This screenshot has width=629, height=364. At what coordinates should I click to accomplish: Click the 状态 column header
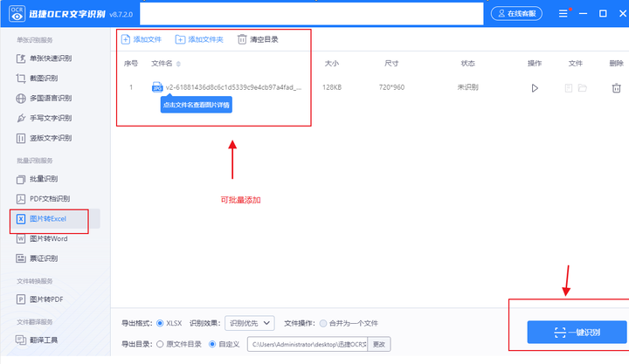point(467,64)
